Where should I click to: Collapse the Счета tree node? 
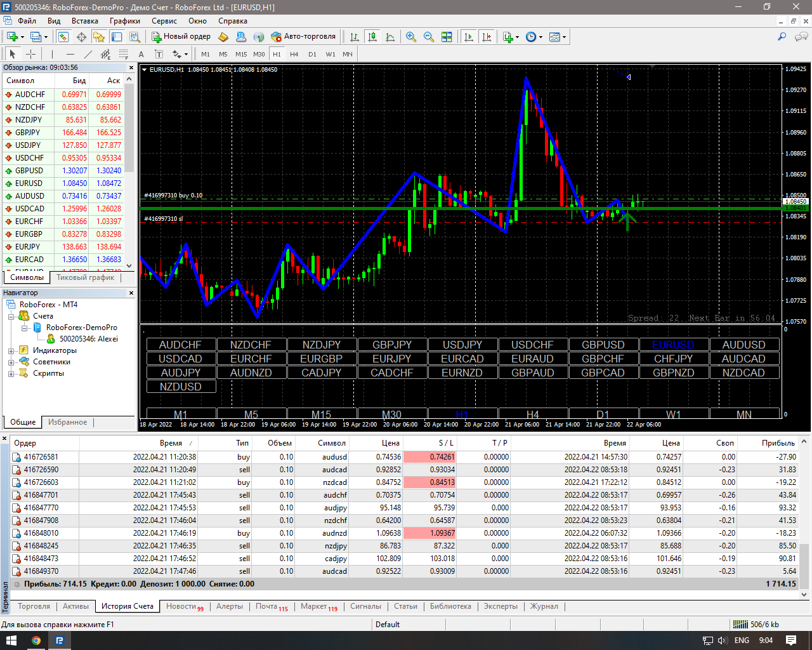coord(11,316)
